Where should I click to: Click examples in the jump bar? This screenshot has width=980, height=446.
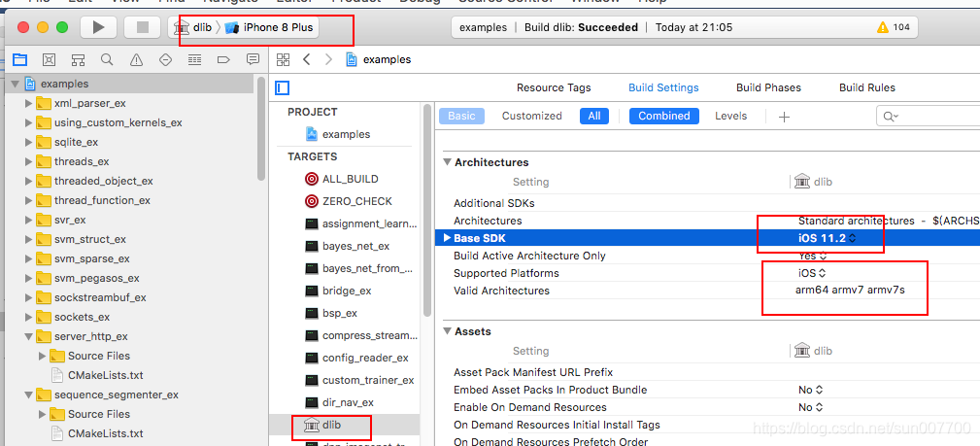pos(380,59)
